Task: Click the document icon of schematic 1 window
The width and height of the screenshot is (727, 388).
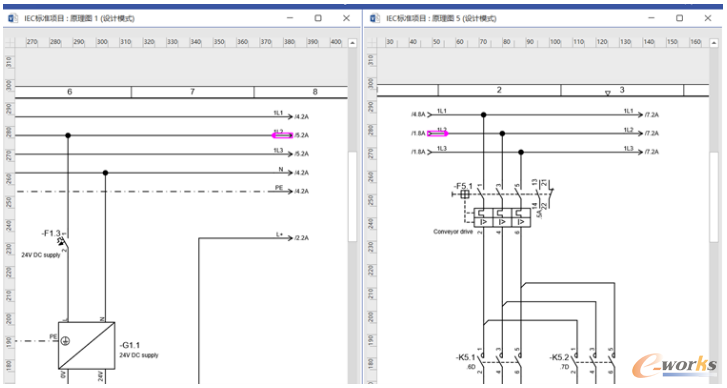Action: click(13, 18)
